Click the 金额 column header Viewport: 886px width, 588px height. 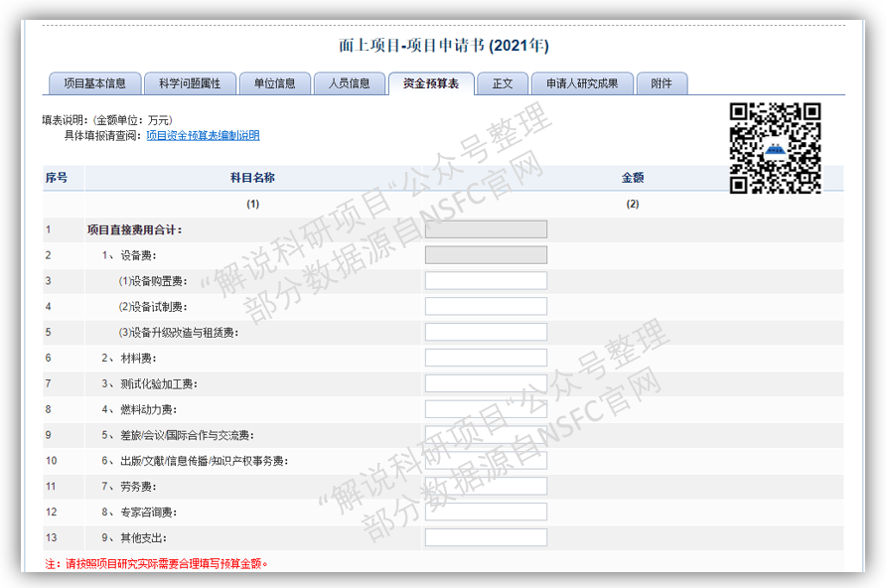point(633,178)
